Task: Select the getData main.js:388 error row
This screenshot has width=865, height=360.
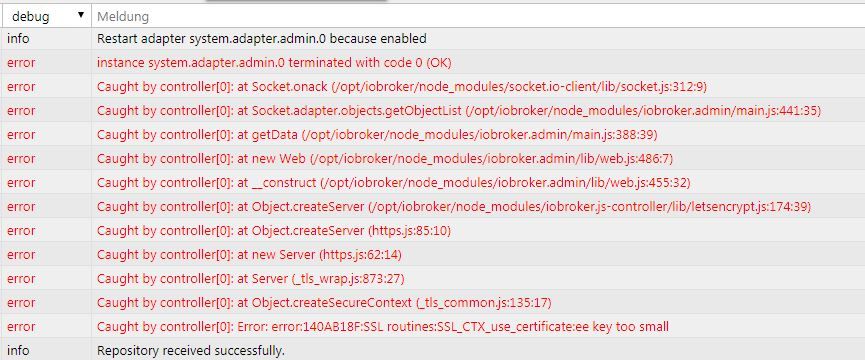Action: coord(432,135)
